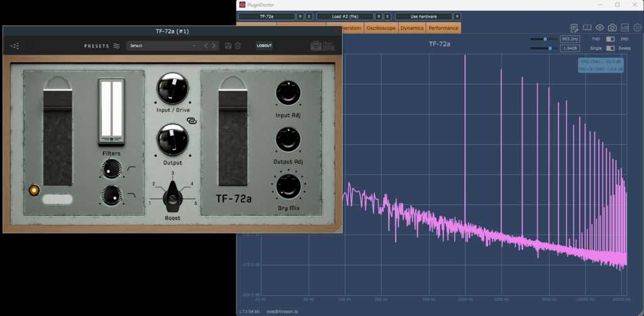Image resolution: width=644 pixels, height=316 pixels.
Task: Click the frequency slider near 993.2Hz
Action: point(544,39)
